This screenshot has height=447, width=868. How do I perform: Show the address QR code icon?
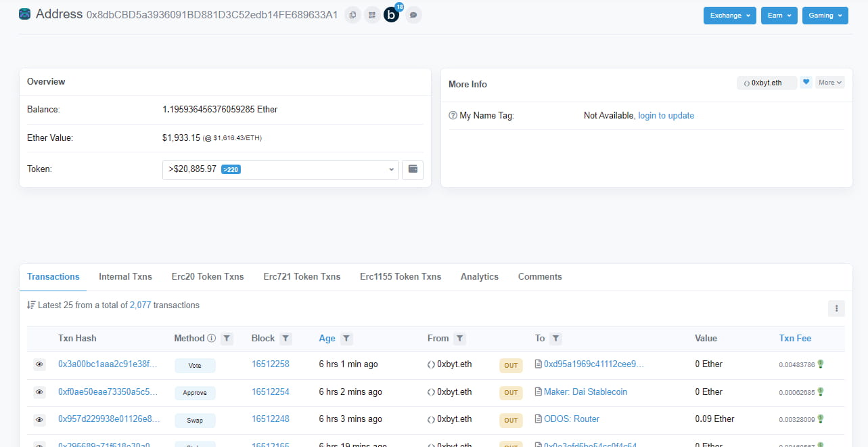372,15
